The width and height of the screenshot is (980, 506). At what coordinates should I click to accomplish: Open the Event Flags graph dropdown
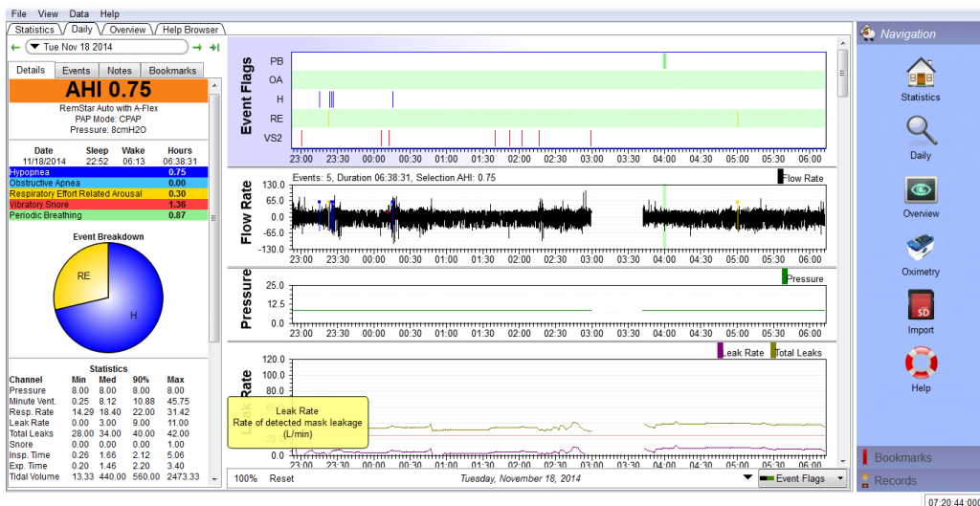(x=802, y=478)
